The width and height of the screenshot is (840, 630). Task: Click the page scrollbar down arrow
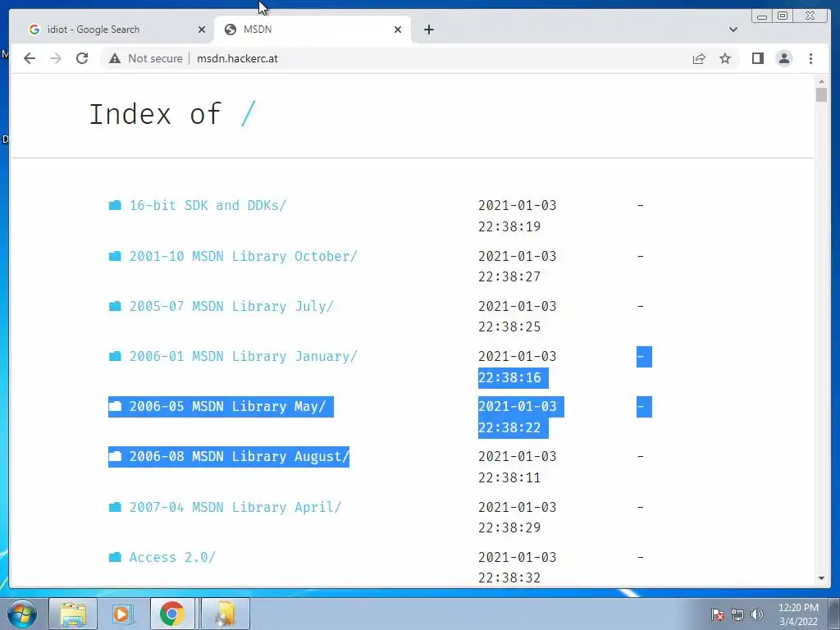click(821, 578)
